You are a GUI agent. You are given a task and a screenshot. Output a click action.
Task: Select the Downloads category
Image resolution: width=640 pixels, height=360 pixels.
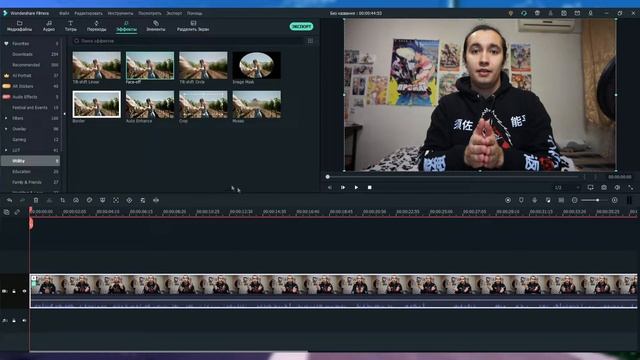[22, 54]
